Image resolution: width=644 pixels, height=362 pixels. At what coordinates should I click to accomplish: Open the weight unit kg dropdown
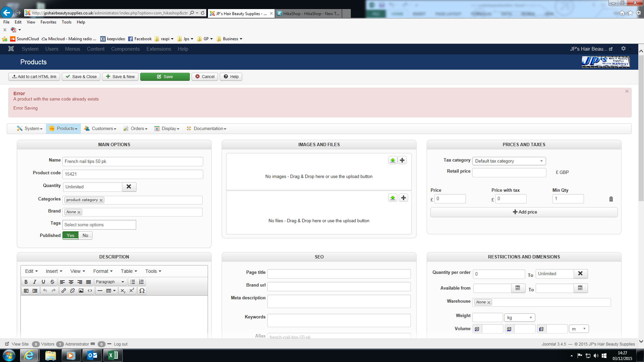pos(519,317)
